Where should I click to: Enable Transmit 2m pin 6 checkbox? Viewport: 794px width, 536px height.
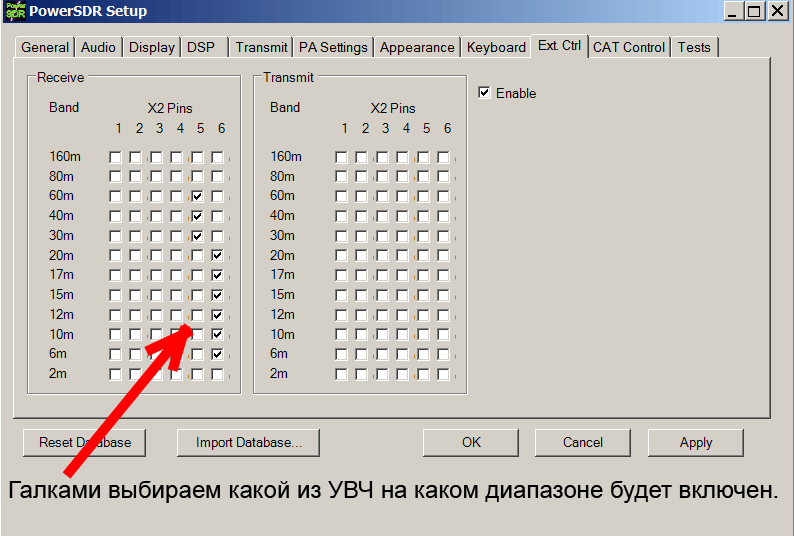coord(443,374)
